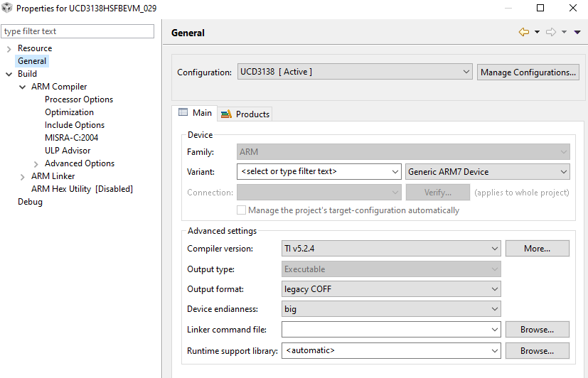Open the Device endianness dropdown
This screenshot has width=588, height=378.
pos(391,309)
